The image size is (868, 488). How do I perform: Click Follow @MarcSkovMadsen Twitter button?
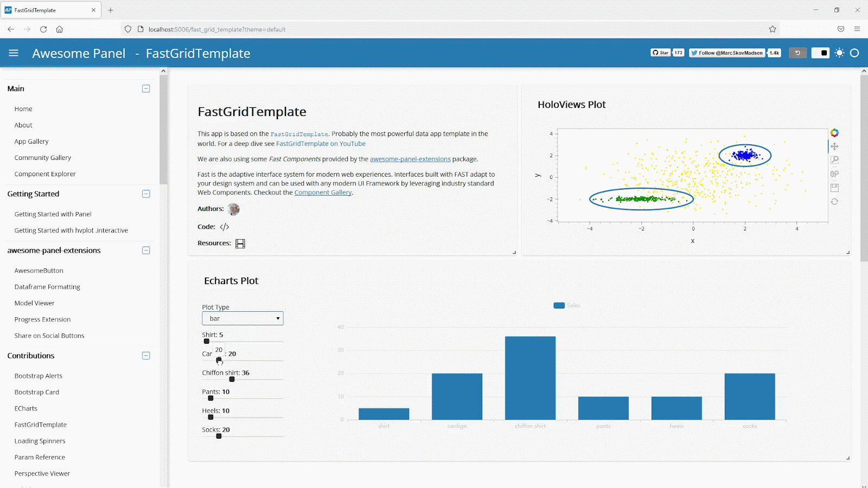[727, 53]
